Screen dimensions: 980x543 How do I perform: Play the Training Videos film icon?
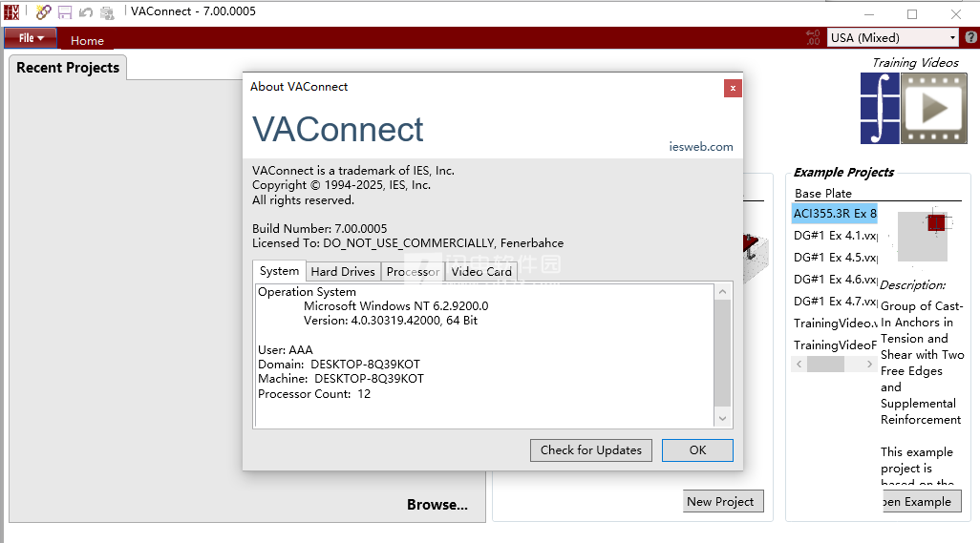934,108
